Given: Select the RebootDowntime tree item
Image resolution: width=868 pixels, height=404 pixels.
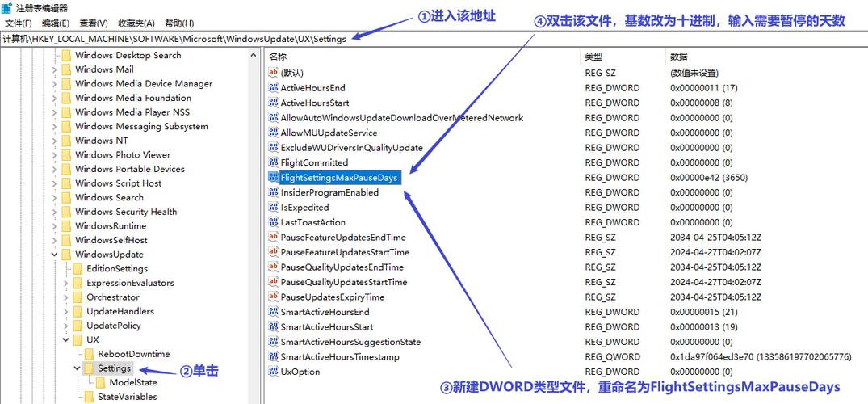Looking at the screenshot, I should pyautogui.click(x=133, y=354).
